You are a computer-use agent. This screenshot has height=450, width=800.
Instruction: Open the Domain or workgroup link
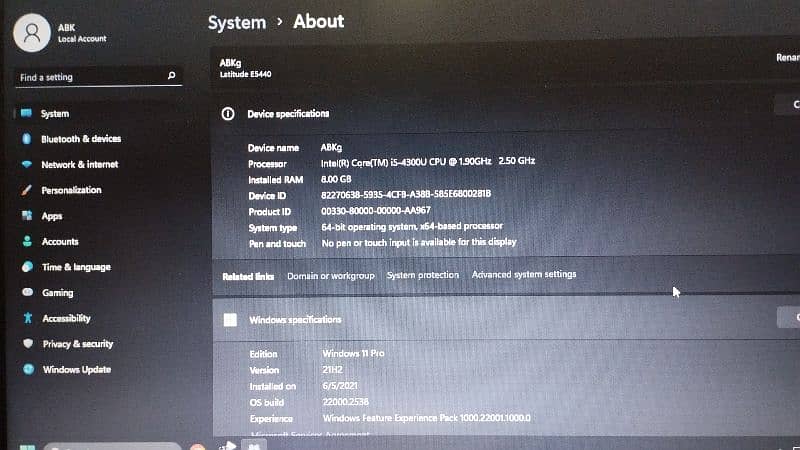coord(331,276)
